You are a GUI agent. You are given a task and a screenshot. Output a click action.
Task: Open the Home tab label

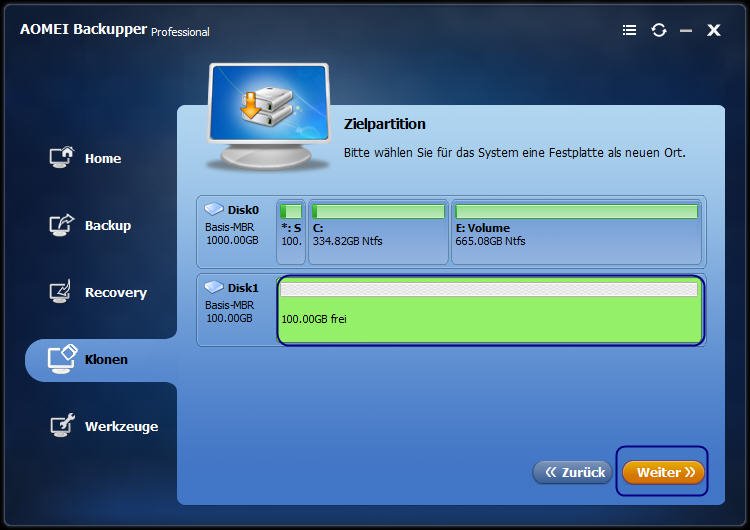[x=103, y=158]
